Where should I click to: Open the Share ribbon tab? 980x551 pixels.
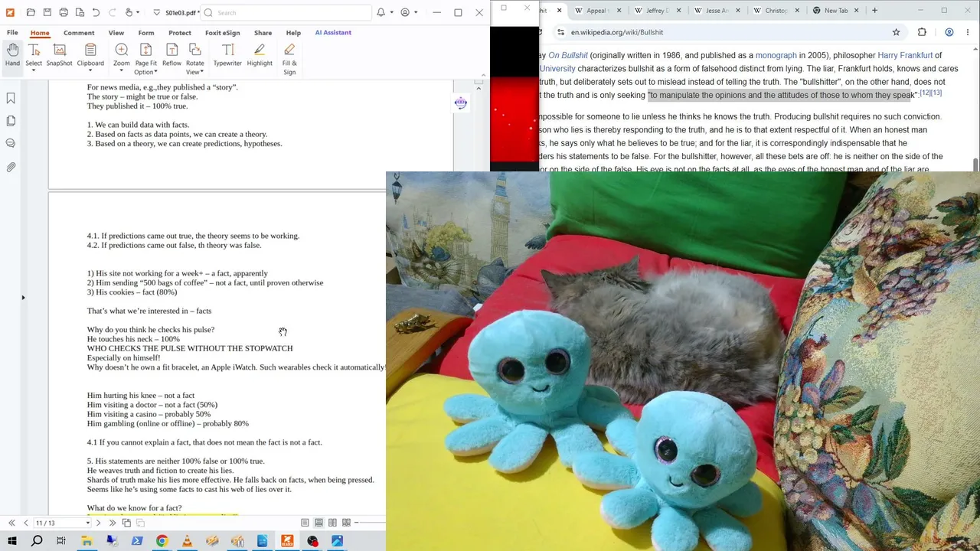[x=263, y=33]
